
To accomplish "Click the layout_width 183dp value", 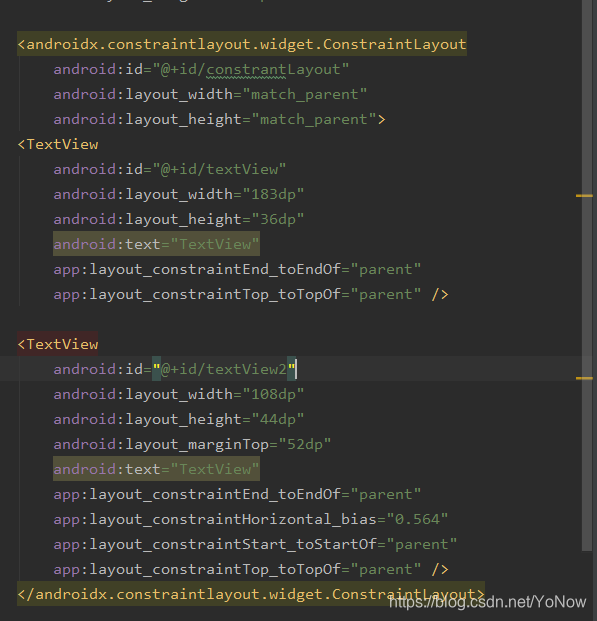I will [x=273, y=194].
